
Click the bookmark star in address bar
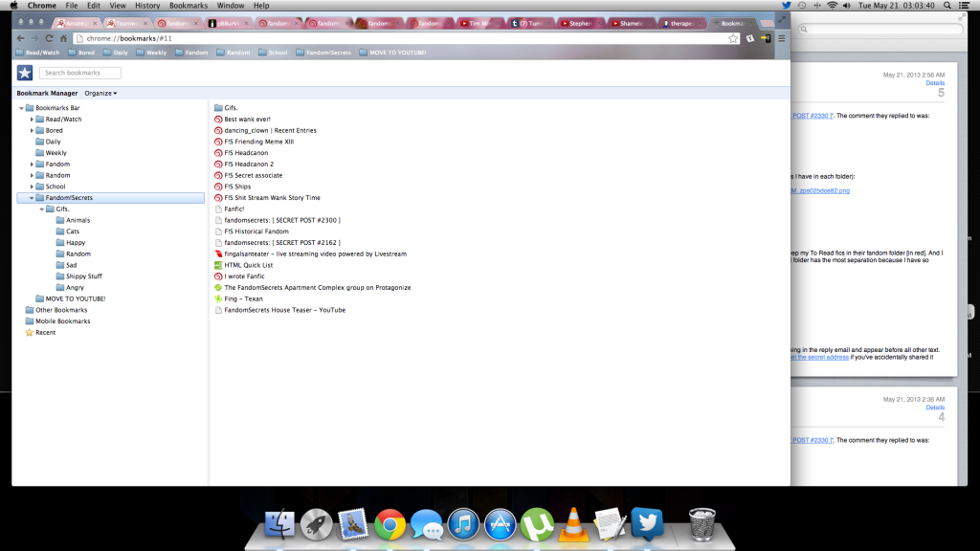pos(733,38)
